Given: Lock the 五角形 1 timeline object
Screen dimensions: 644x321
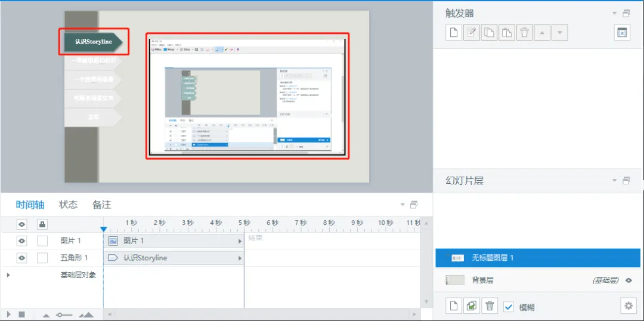Looking at the screenshot, I should click(x=42, y=258).
